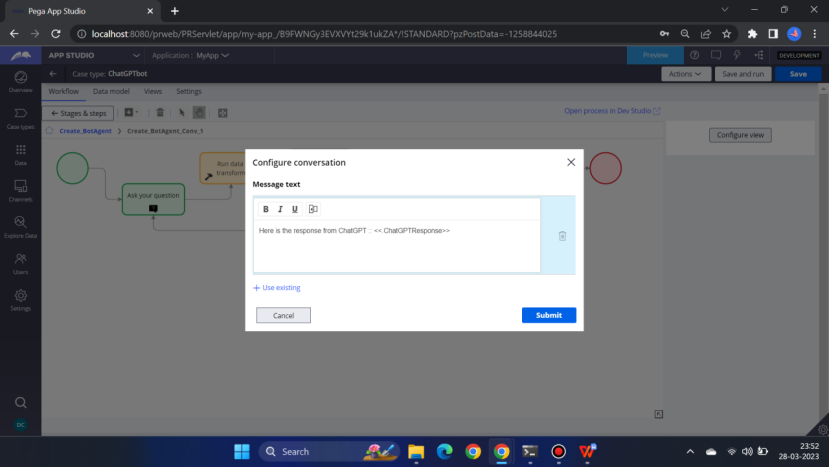Fit process to screen icon
The image size is (830, 467).
click(223, 113)
